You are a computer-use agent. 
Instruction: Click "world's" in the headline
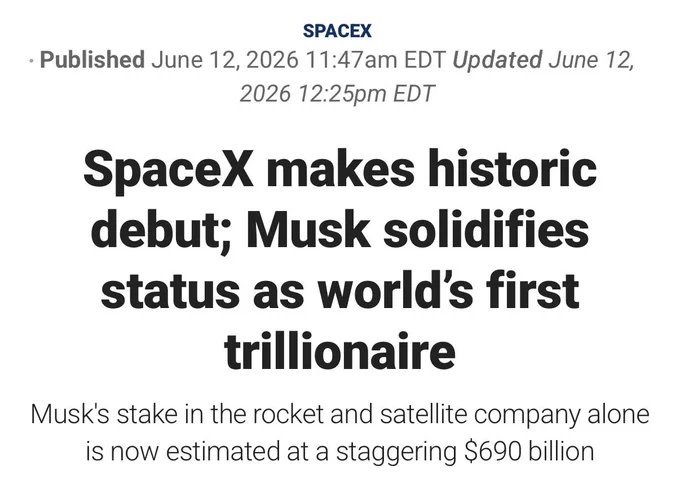click(x=396, y=289)
